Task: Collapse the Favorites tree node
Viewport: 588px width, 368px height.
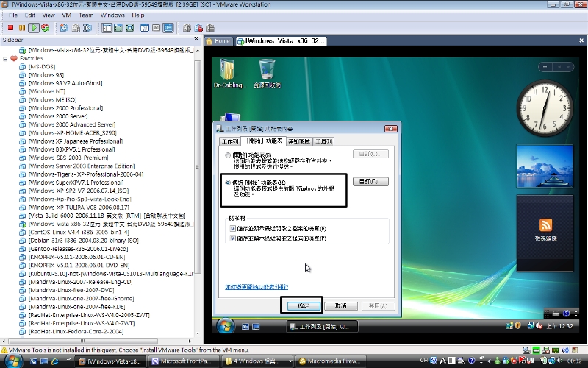Action: click(x=5, y=59)
